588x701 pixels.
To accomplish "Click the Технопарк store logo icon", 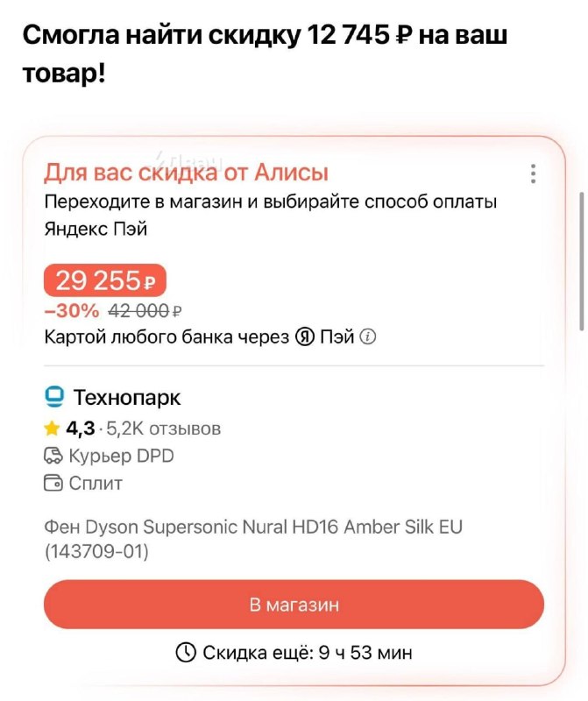I will point(53,397).
